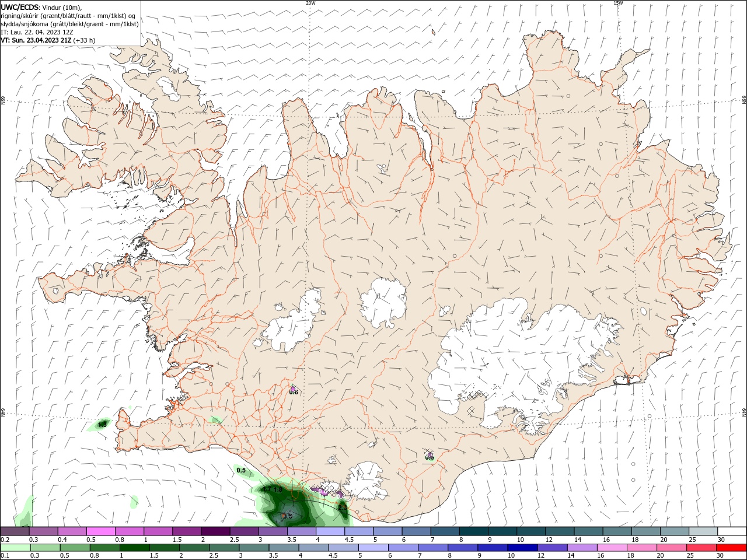Pick the grey-teal 16 swatch in upper legend
Viewport: 747px width, 560px height.
pyautogui.click(x=617, y=531)
